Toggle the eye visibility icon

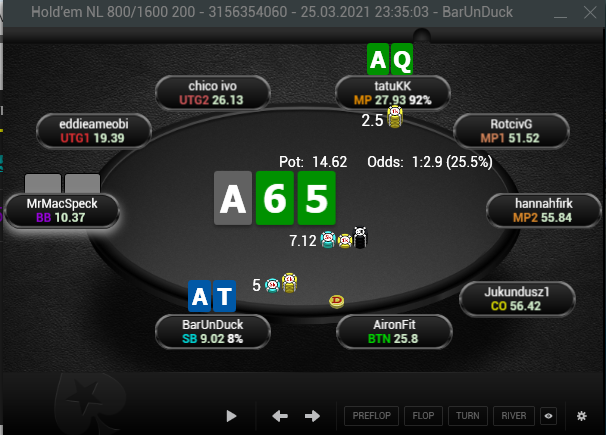(548, 416)
